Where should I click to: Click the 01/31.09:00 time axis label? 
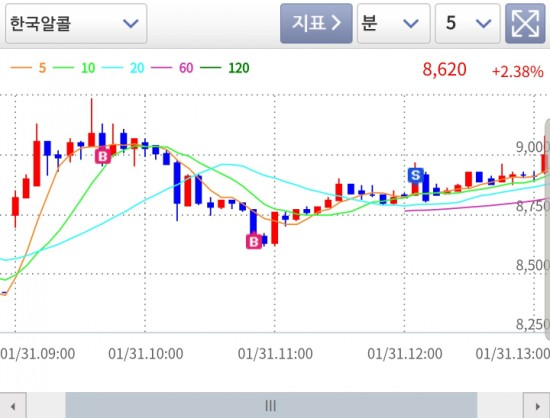click(38, 354)
